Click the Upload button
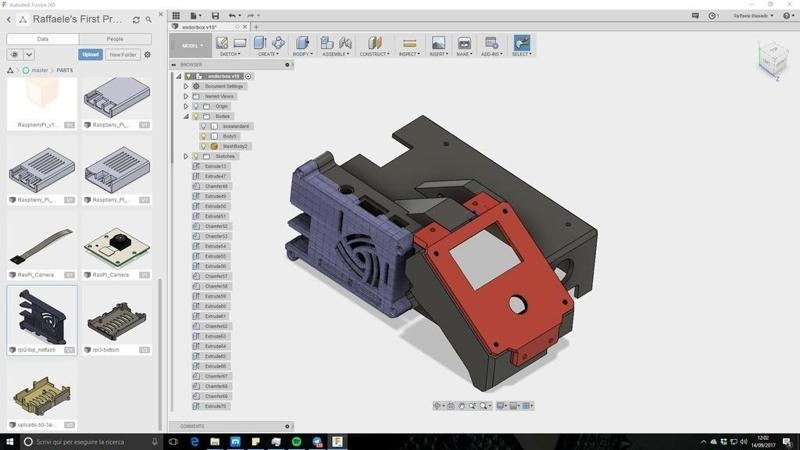The height and width of the screenshot is (450, 800). tap(90, 54)
